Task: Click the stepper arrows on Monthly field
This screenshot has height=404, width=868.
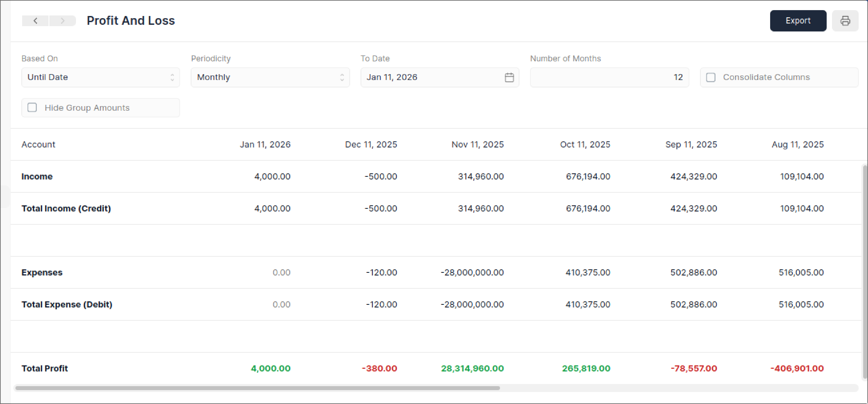Action: (x=342, y=77)
